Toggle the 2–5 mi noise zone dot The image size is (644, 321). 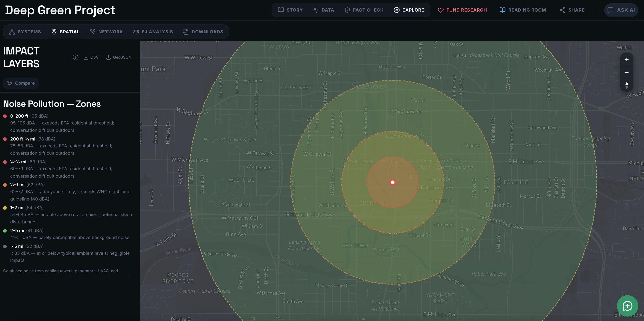point(5,230)
